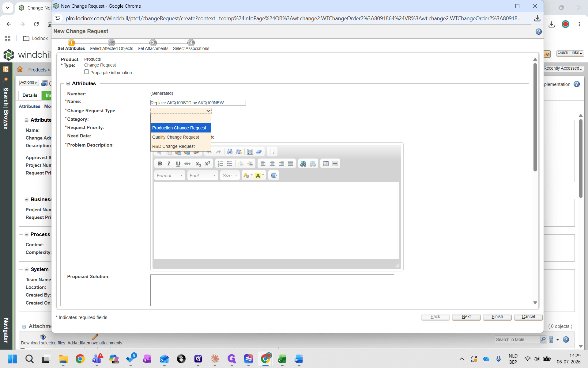This screenshot has height=368, width=588.
Task: Cancel the new change request
Action: tap(528, 317)
